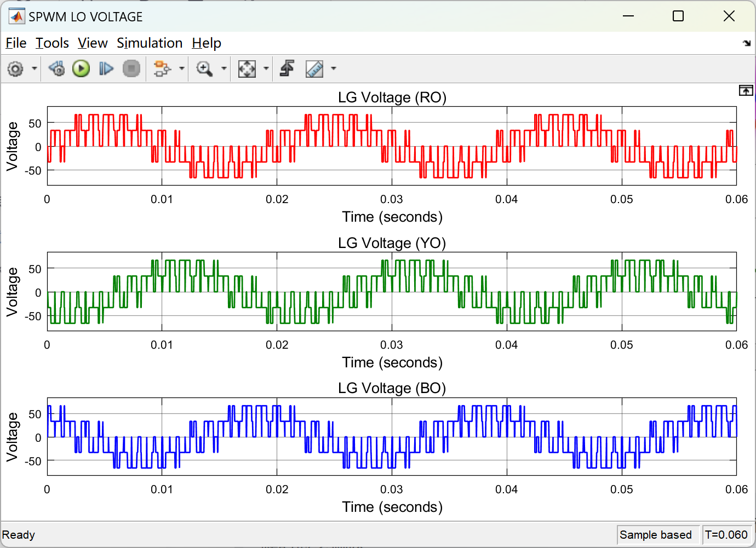Open the Tools menu
Screen dimensions: 756x548
(x=52, y=43)
